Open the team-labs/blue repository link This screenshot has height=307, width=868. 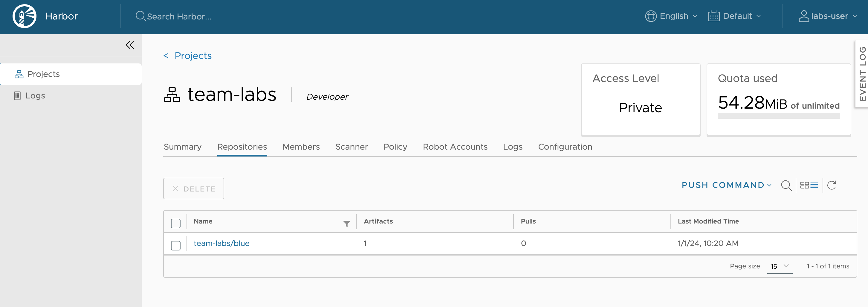click(x=221, y=243)
